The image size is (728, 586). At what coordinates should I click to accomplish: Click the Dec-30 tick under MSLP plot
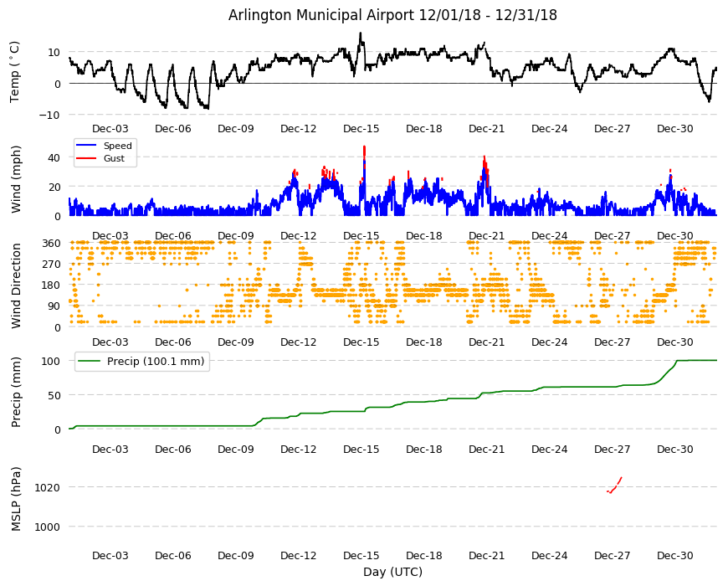(675, 555)
